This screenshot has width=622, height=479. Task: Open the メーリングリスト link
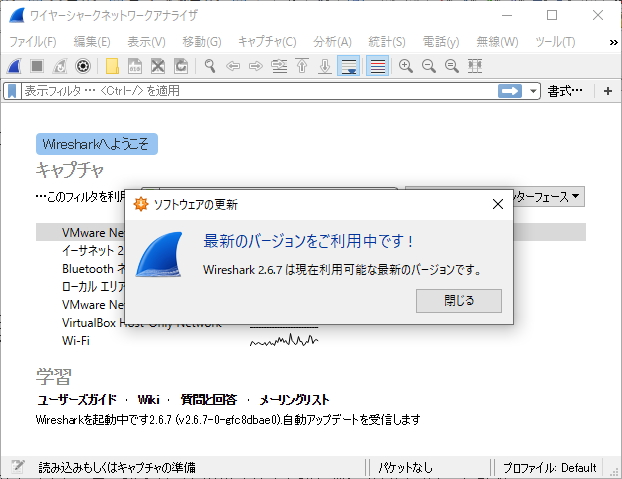pos(294,399)
